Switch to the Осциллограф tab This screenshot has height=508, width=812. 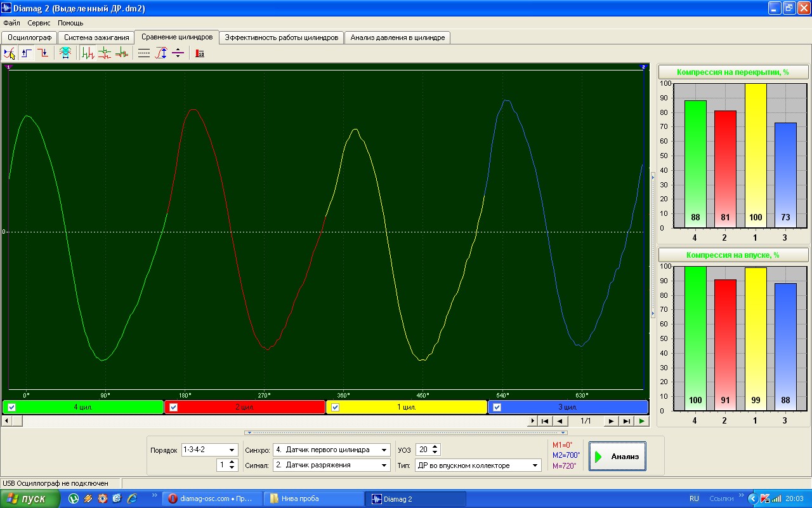point(29,37)
